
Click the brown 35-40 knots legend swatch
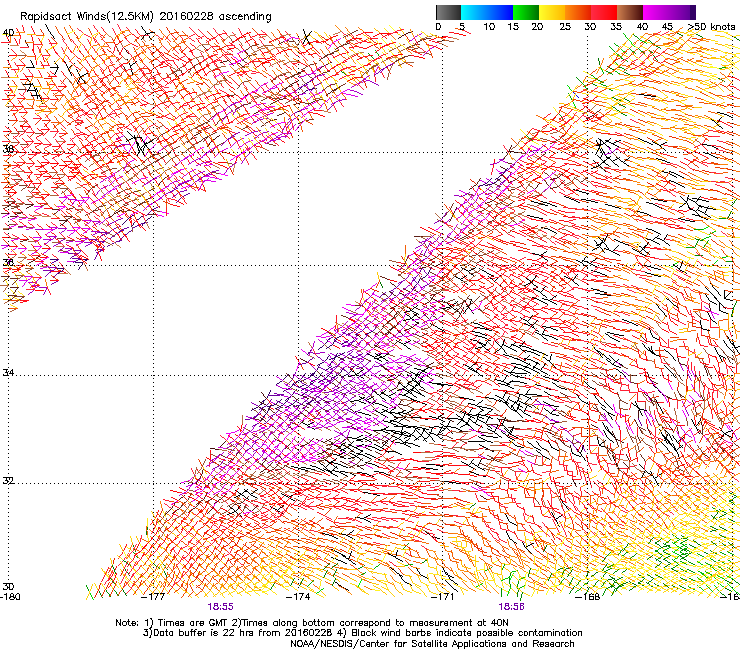coord(630,12)
